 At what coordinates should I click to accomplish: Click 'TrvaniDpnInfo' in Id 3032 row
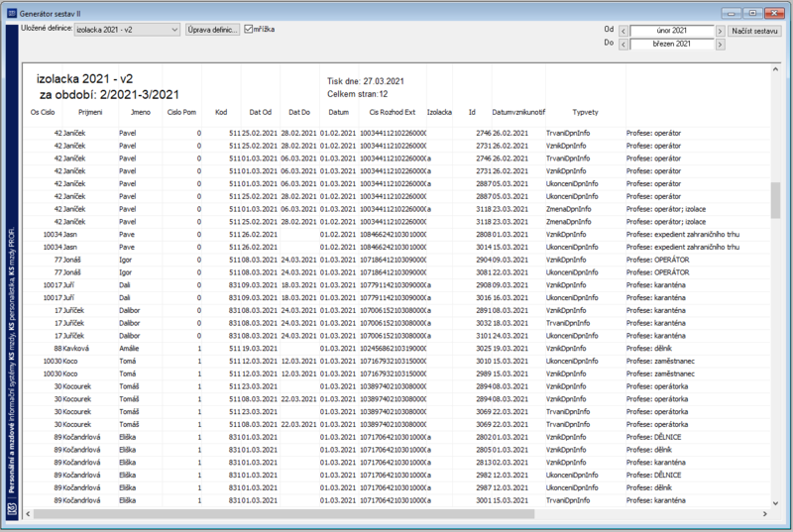[x=568, y=323]
